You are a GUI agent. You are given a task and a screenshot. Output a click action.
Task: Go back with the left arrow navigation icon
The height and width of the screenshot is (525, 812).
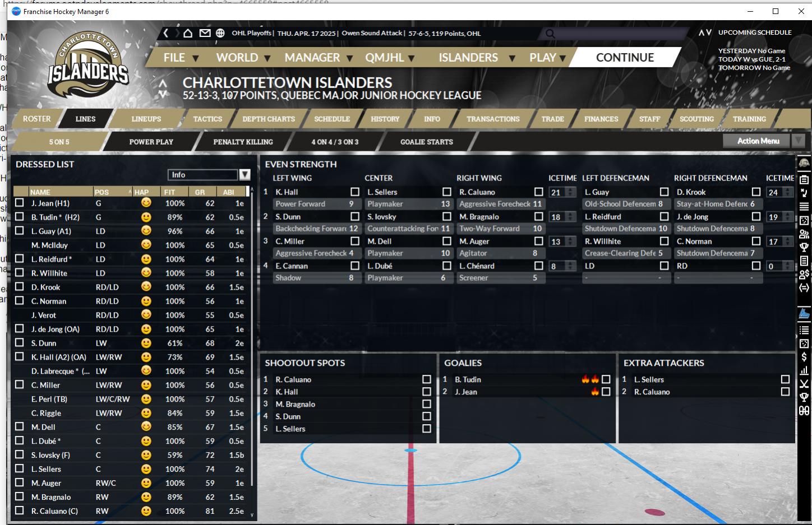(x=166, y=33)
